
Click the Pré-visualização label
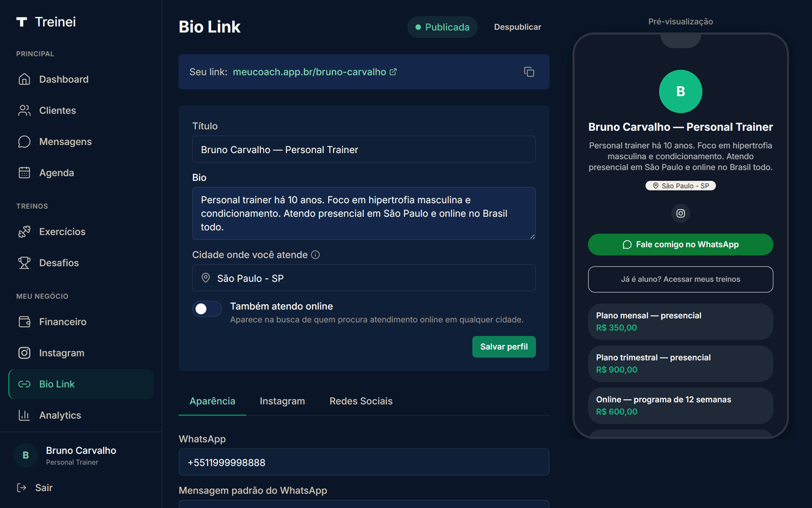[x=681, y=22]
